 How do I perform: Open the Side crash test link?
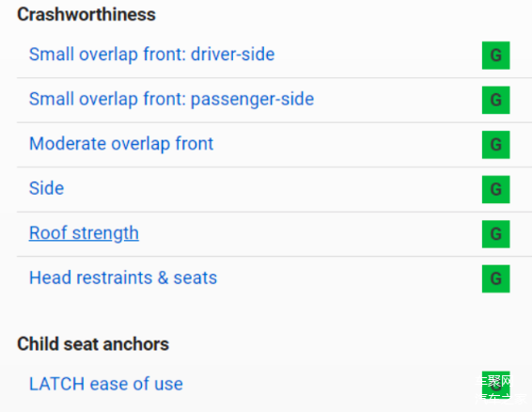pos(46,188)
